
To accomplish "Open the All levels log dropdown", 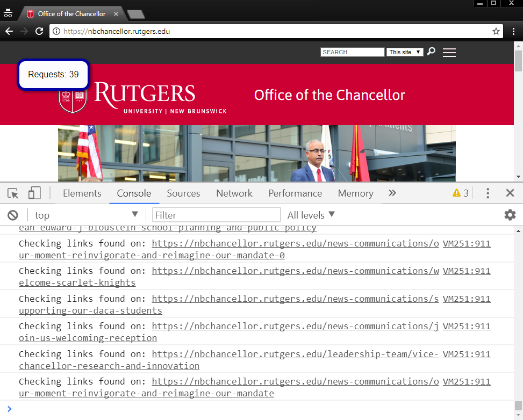I will [x=311, y=215].
